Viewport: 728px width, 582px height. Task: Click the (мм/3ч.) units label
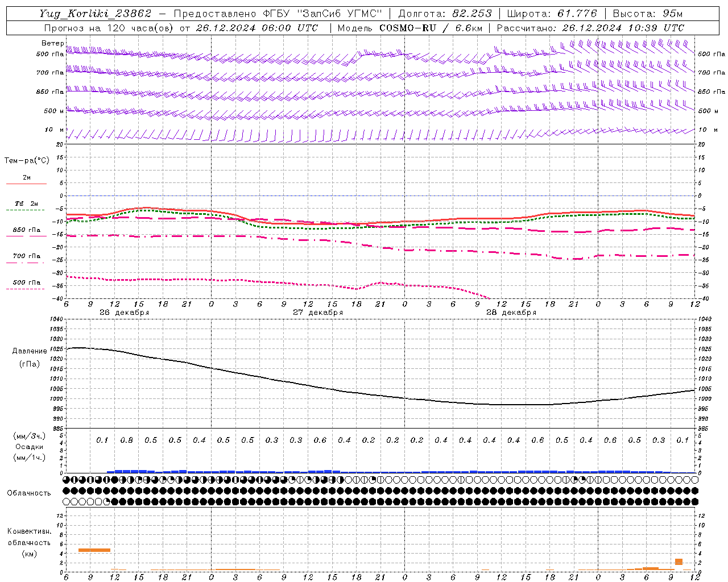30,436
